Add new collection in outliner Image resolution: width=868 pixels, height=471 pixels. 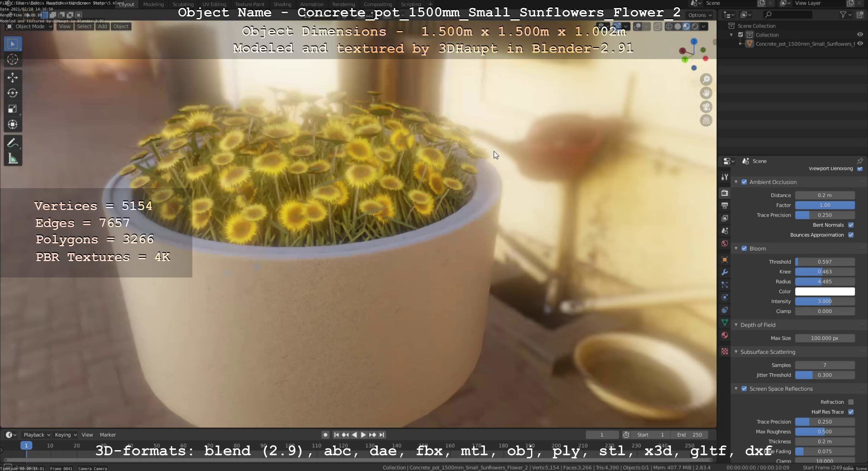pos(860,15)
